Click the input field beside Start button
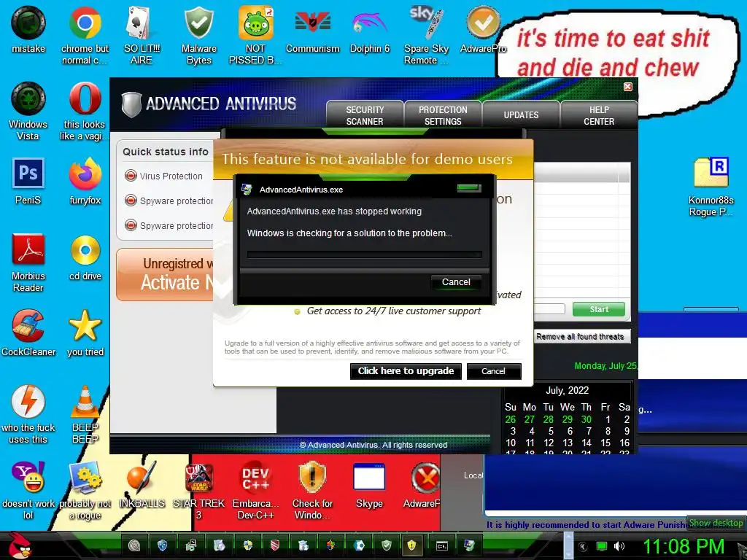 coord(549,309)
